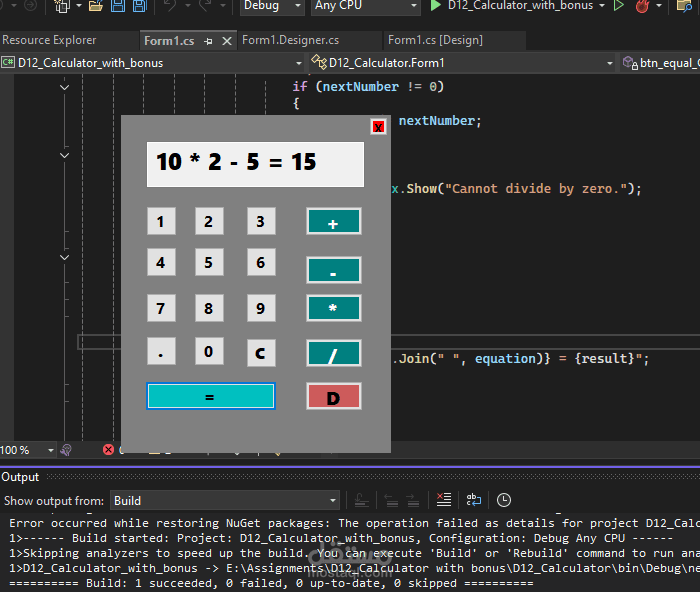
Task: Click calculator digit 7 button
Action: pos(161,308)
